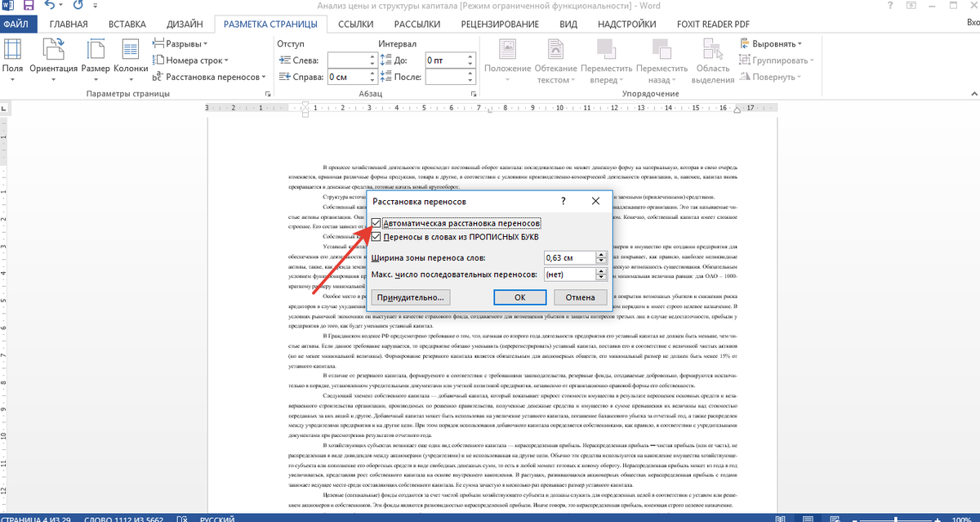Viewport: 980px width, 522px height.
Task: Switch to the ГЛАВНАЯ tab
Action: [68, 24]
